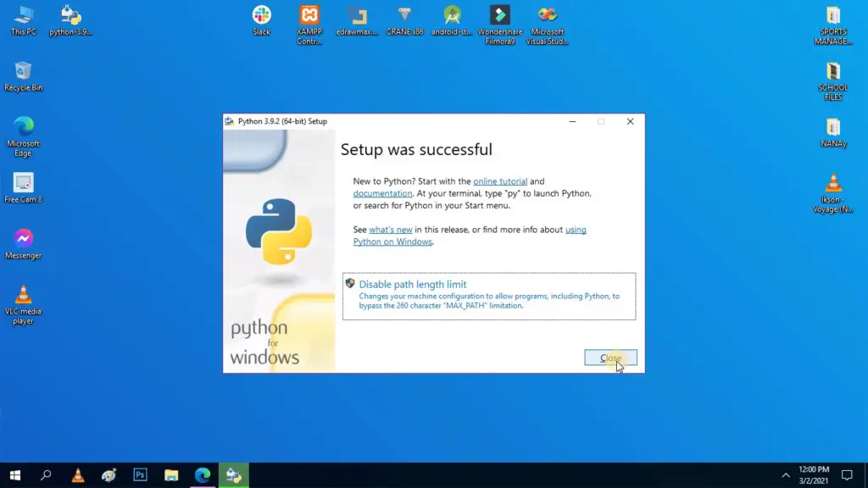Open Photoshop from the taskbar

click(140, 475)
